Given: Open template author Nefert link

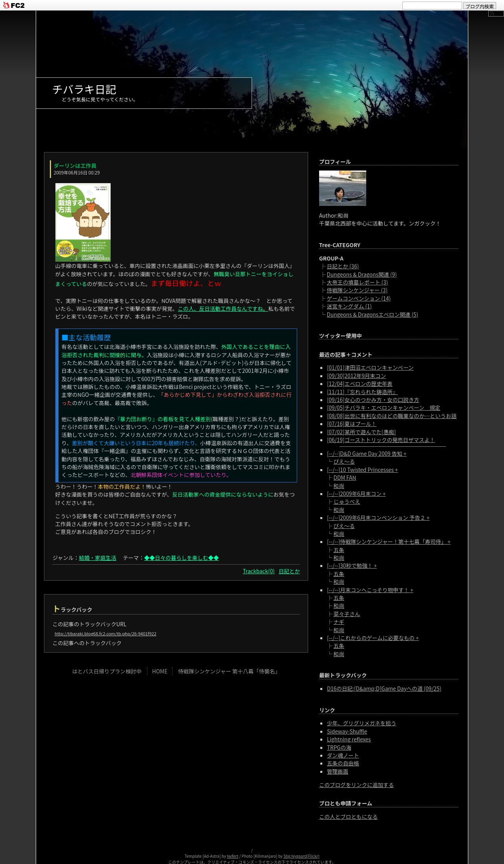Looking at the screenshot, I should coord(233,856).
